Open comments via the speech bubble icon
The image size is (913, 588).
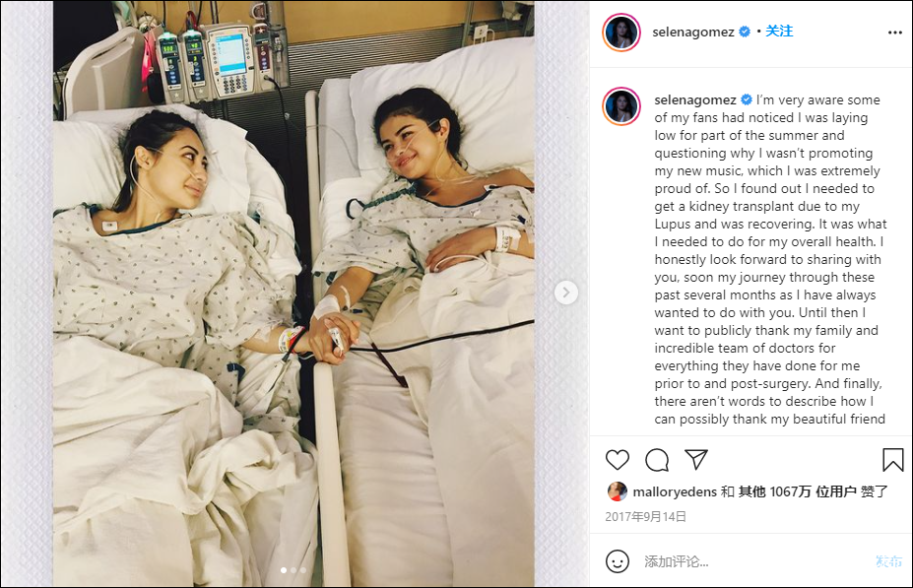[657, 460]
